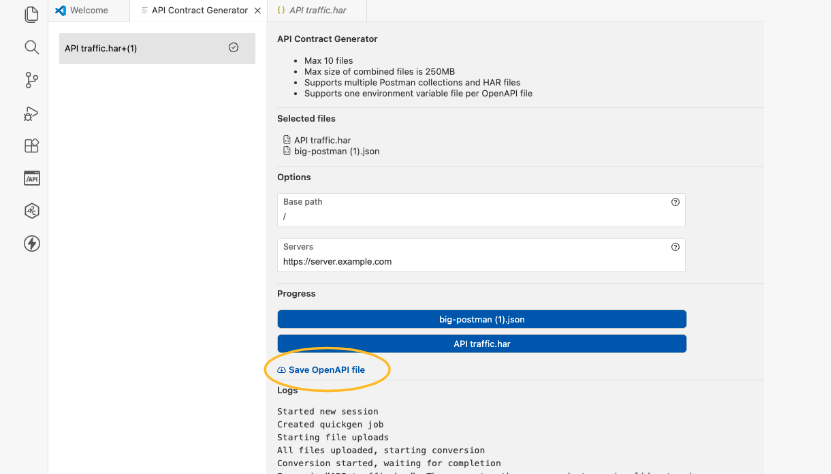This screenshot has height=474, width=831.
Task: Click the 'Starting file uploads' log line
Action: click(333, 437)
